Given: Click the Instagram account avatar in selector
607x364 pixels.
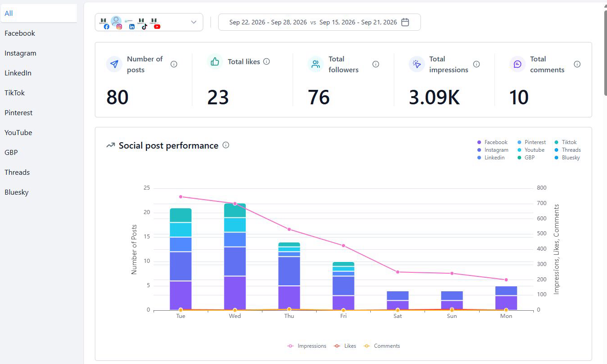Looking at the screenshot, I should (117, 23).
